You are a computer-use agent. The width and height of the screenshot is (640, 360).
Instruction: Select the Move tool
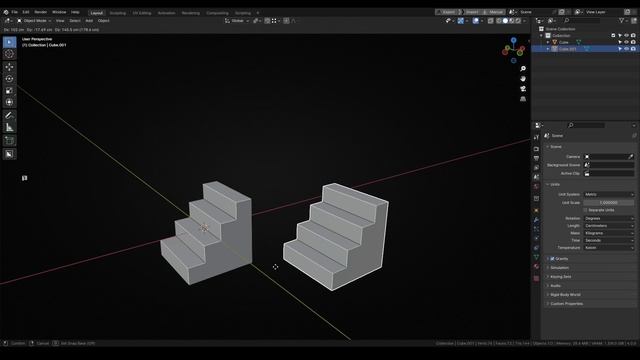pyautogui.click(x=9, y=67)
